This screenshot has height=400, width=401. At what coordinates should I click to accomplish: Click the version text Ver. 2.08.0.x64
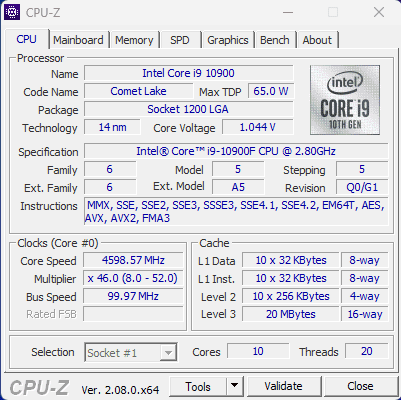(120, 390)
